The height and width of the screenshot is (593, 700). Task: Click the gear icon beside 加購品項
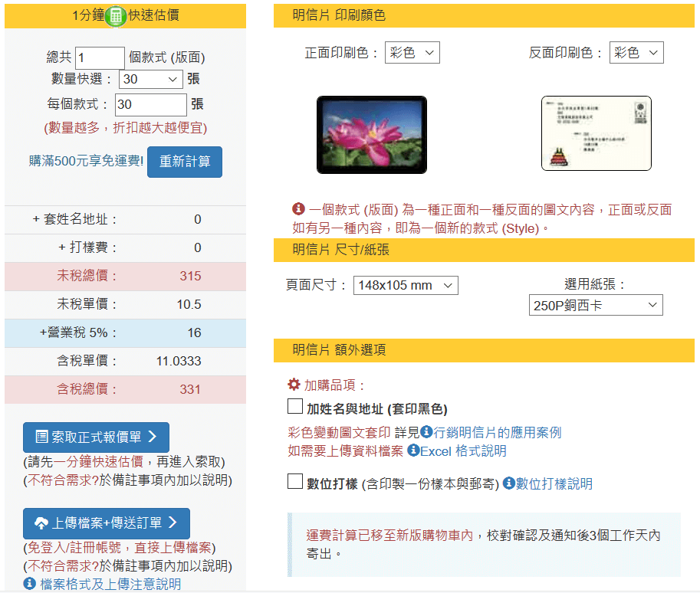294,385
